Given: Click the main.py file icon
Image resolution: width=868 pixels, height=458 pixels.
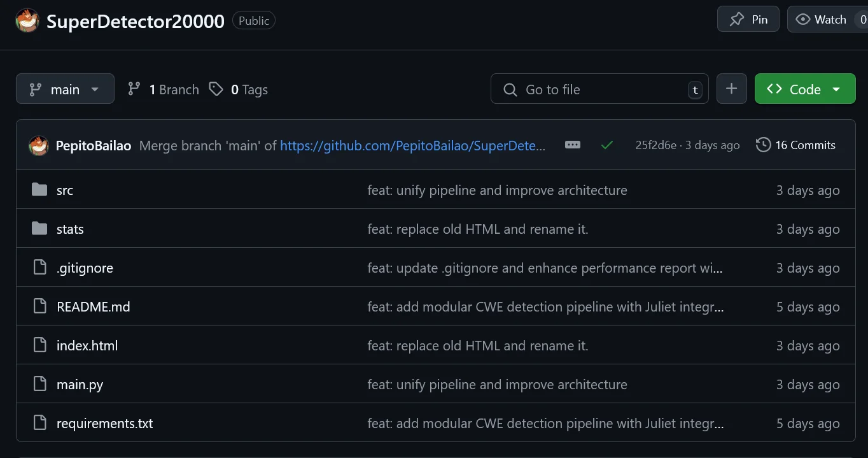Looking at the screenshot, I should click(39, 384).
